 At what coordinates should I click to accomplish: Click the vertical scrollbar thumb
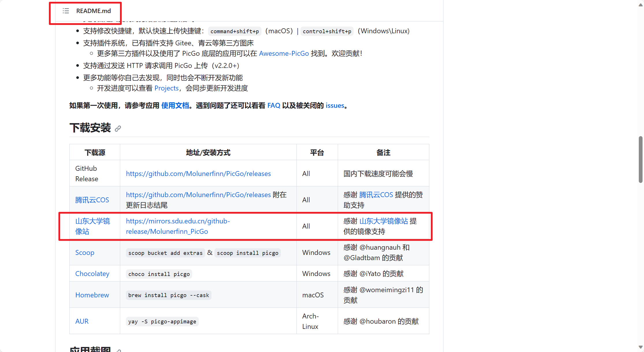coord(641,160)
